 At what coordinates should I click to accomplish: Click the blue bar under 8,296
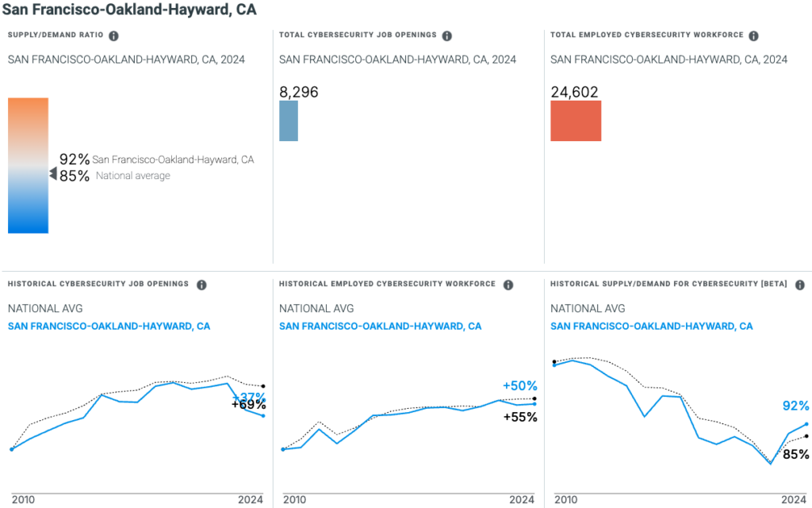pyautogui.click(x=288, y=120)
